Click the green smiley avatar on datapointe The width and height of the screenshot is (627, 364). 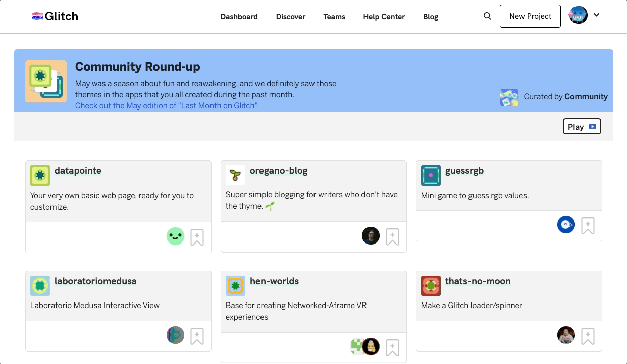(x=175, y=236)
